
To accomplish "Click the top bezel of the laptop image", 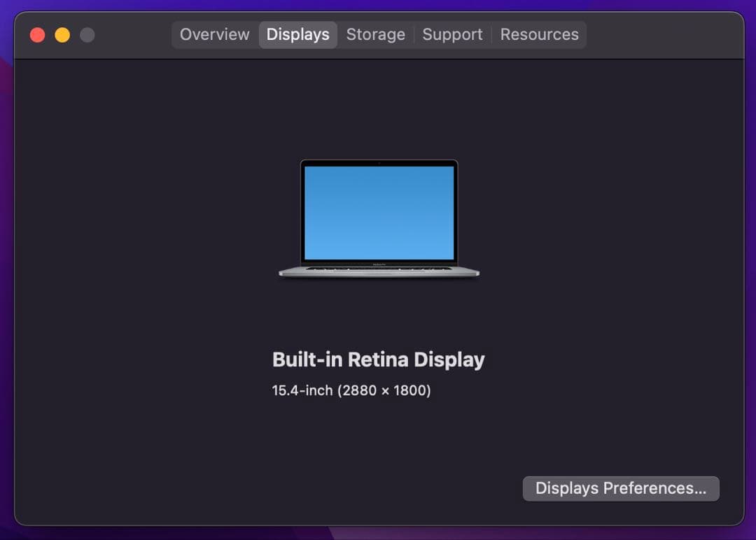I will [379, 164].
